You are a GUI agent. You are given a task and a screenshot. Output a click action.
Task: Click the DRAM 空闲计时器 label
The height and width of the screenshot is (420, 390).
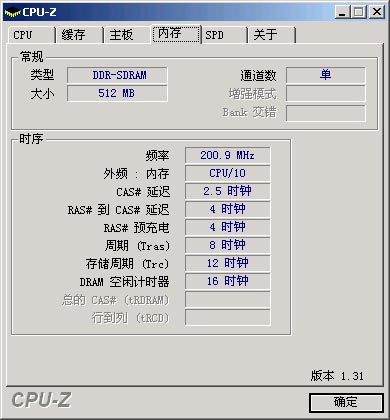tap(124, 282)
